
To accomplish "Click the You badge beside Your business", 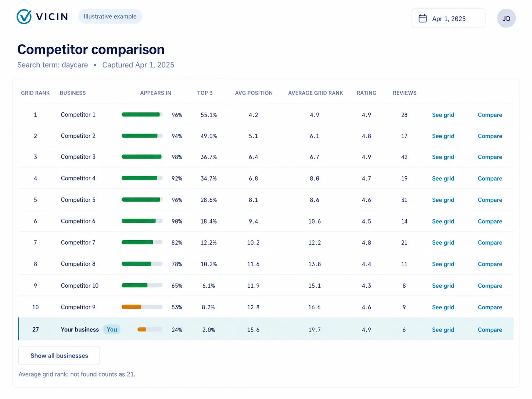I will [112, 330].
